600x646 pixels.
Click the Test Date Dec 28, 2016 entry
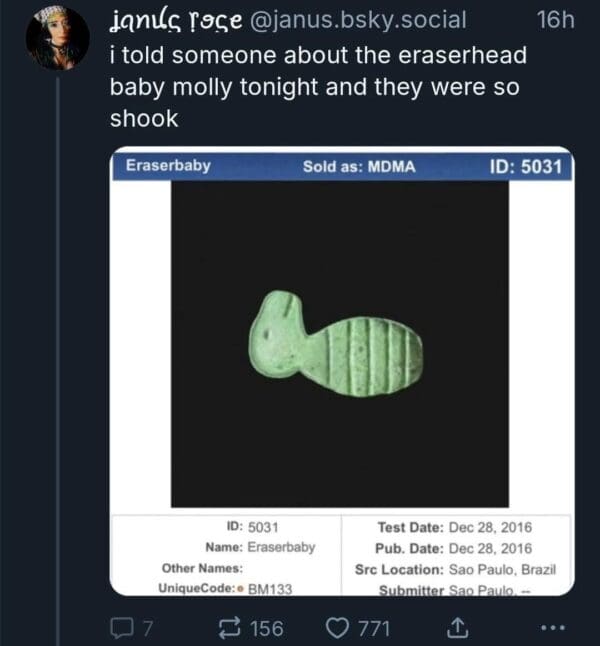coord(454,527)
